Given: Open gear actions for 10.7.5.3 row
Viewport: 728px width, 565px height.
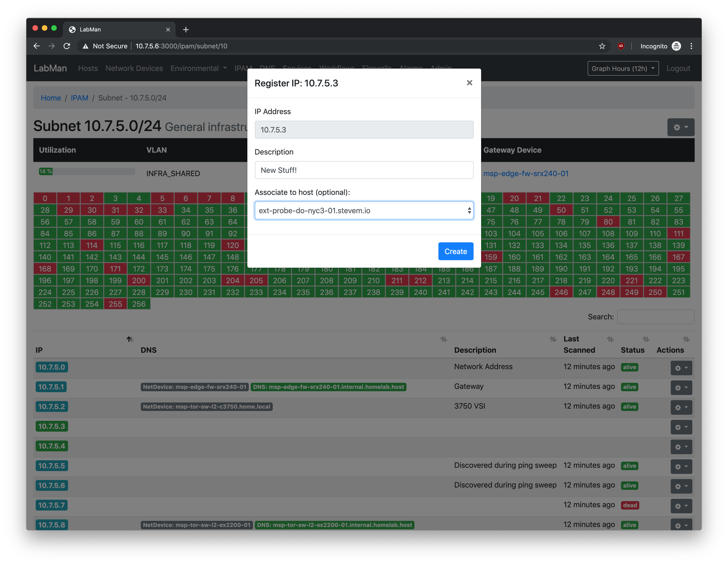Looking at the screenshot, I should pyautogui.click(x=681, y=427).
